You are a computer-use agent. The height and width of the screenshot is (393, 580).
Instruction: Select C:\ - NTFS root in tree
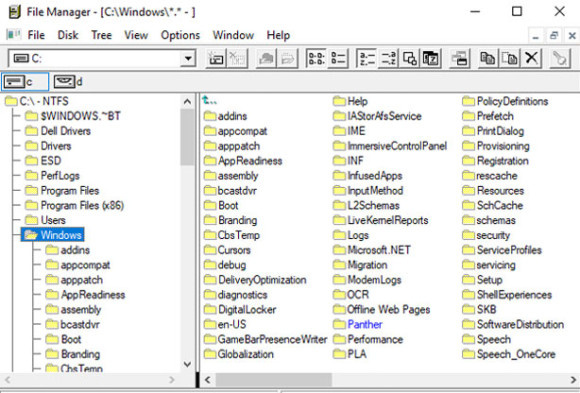pos(37,101)
